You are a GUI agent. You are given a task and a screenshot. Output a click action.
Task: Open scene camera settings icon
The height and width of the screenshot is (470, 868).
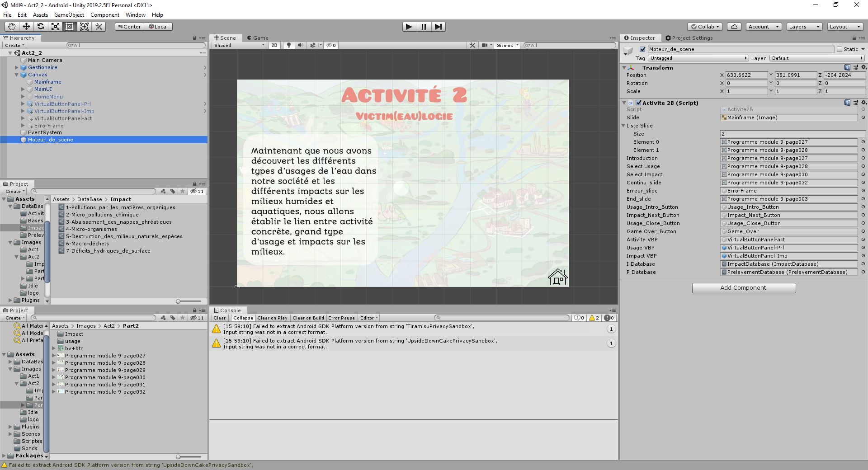(485, 45)
